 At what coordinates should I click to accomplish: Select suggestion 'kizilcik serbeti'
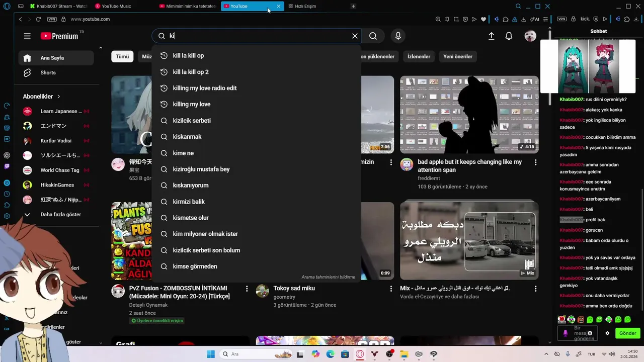point(256,121)
